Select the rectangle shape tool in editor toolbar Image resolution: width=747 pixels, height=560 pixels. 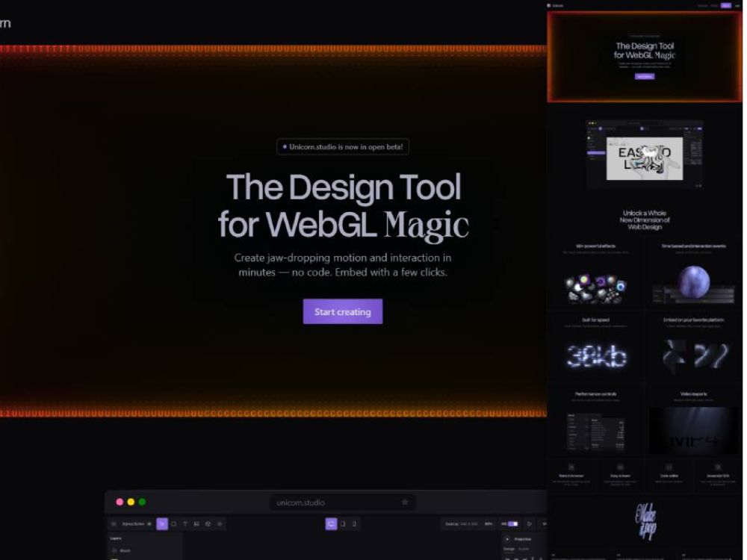(x=173, y=524)
